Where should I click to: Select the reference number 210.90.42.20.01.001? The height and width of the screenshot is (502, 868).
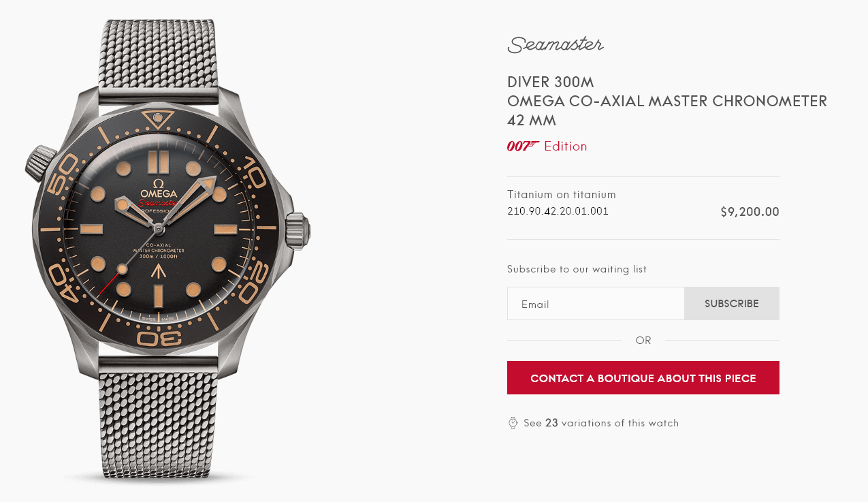[x=558, y=211]
